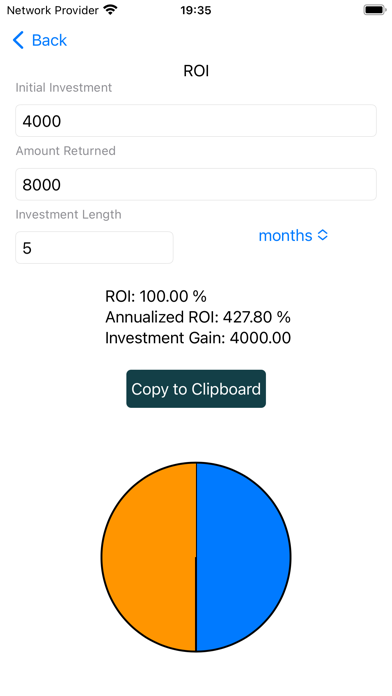Tap the Investment Length label
This screenshot has width=392, height=696.
pos(68,215)
